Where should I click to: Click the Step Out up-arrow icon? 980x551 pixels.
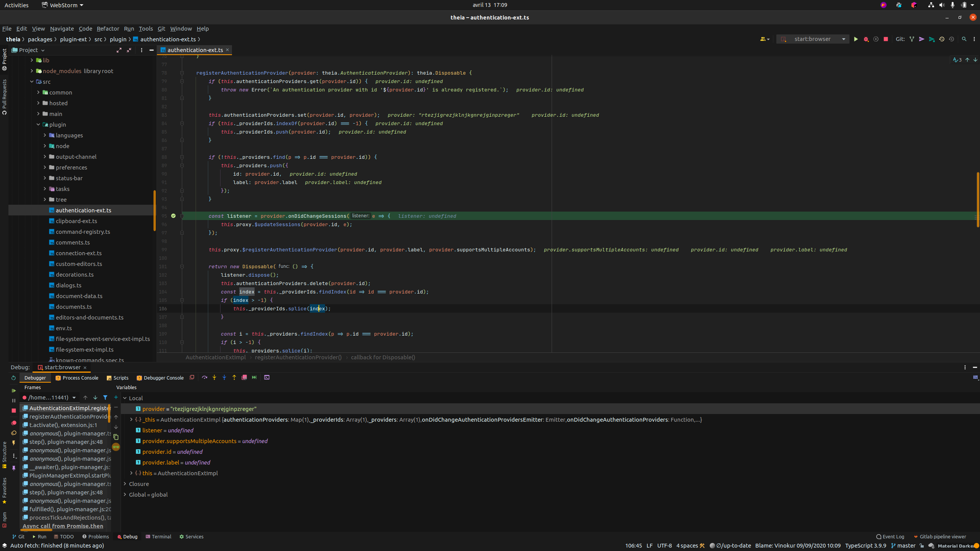[x=234, y=377]
